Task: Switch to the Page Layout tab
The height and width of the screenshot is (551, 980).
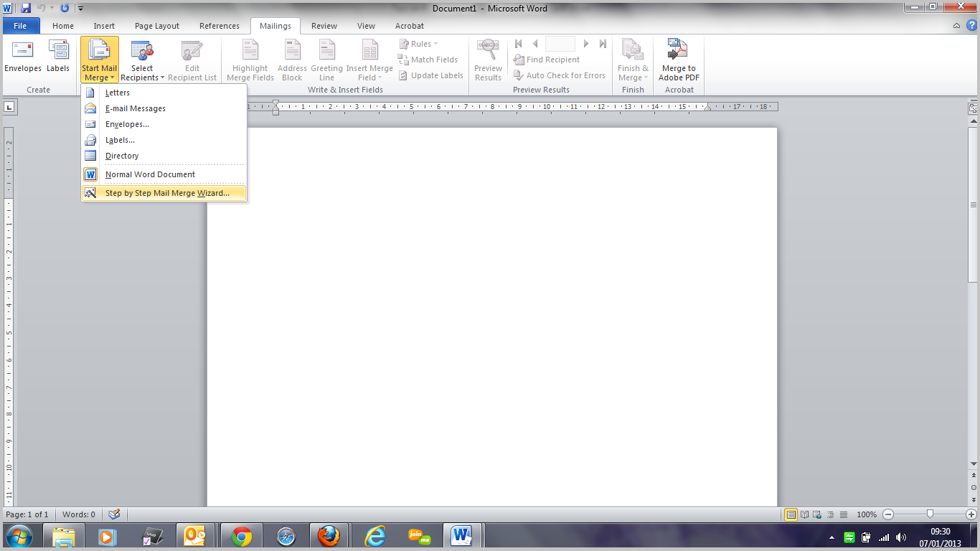Action: point(157,26)
